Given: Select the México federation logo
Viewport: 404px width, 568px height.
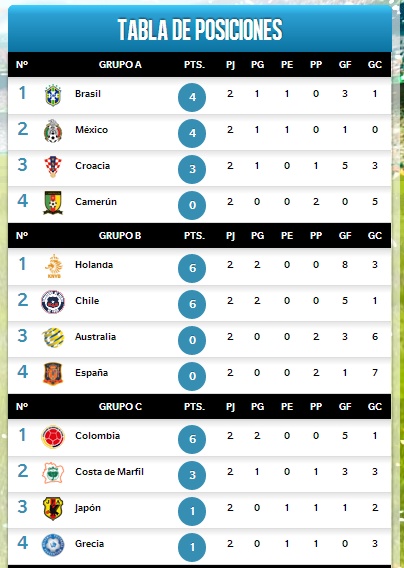Looking at the screenshot, I should (x=53, y=131).
